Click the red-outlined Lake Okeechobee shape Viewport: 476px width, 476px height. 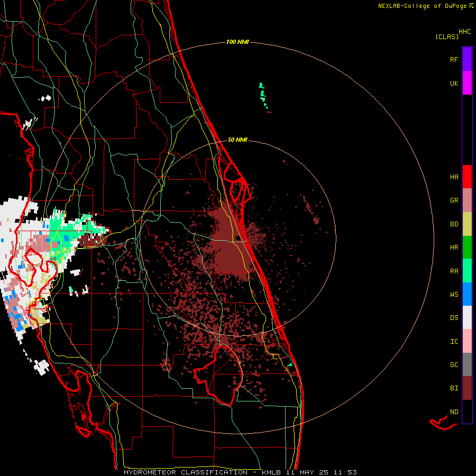218,375
